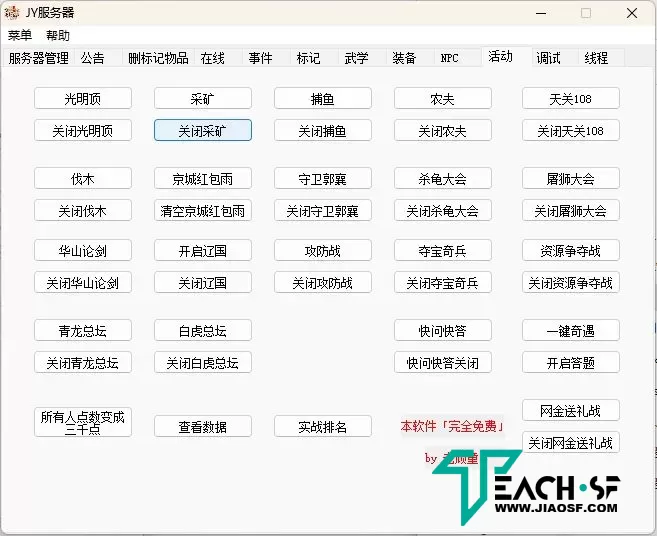Click 关闭青龙总坛 button
The image size is (657, 536).
pos(83,363)
